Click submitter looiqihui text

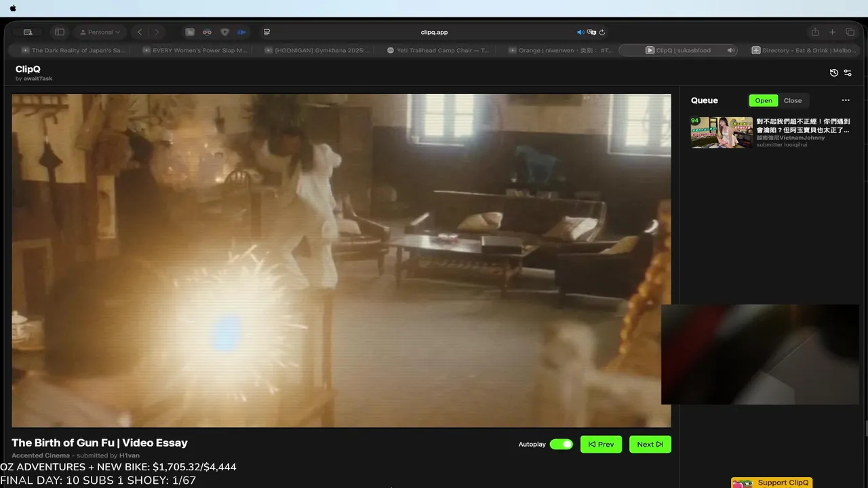(782, 144)
